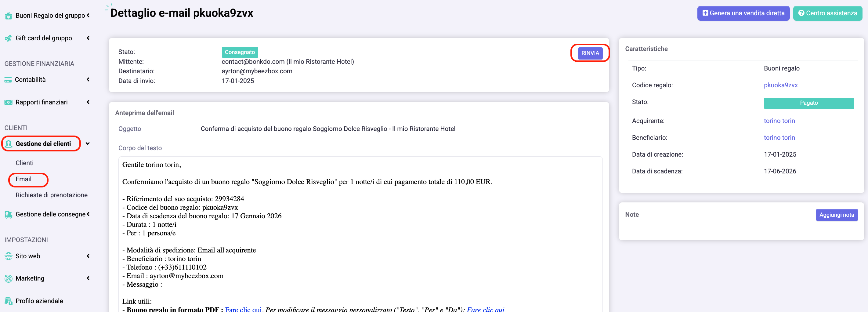Click the plus icon in Genera una vendita diretta
868x312 pixels.
(705, 13)
